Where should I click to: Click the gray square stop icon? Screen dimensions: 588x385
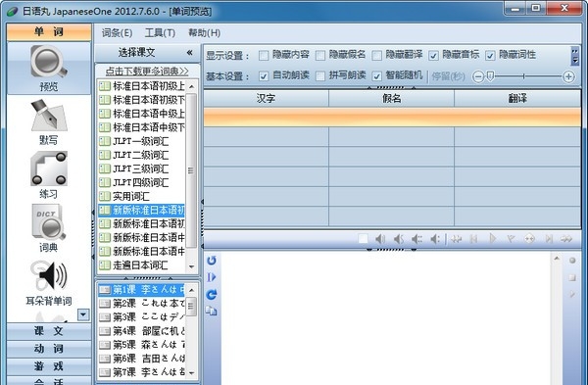pos(572,277)
